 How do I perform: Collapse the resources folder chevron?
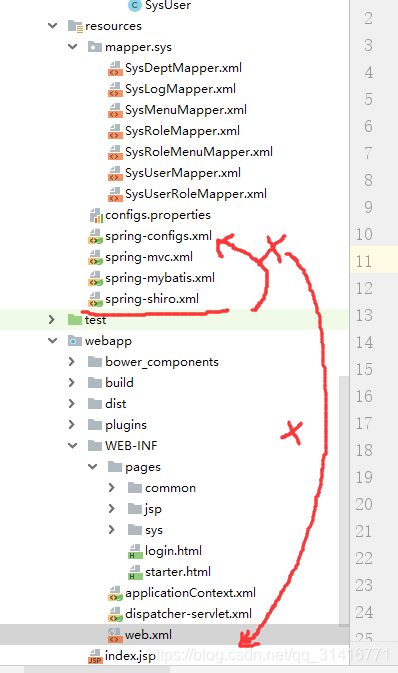(x=53, y=26)
